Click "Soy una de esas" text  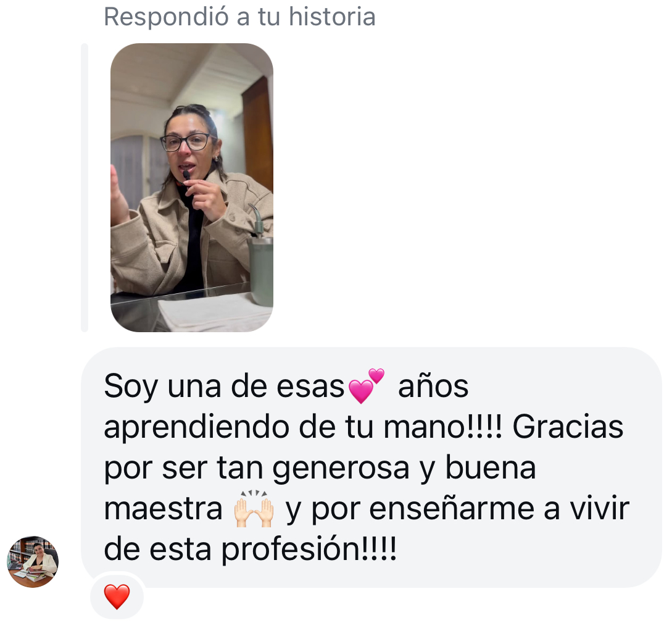[x=224, y=387]
